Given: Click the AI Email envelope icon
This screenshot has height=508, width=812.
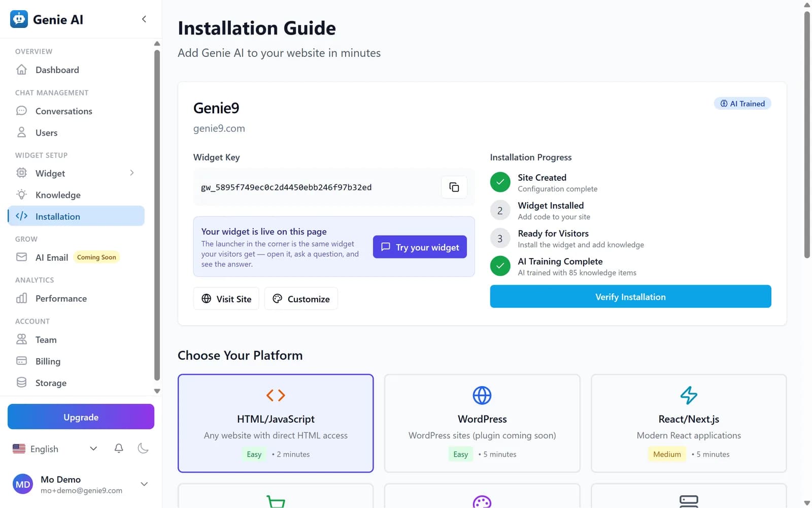Looking at the screenshot, I should pos(21,257).
